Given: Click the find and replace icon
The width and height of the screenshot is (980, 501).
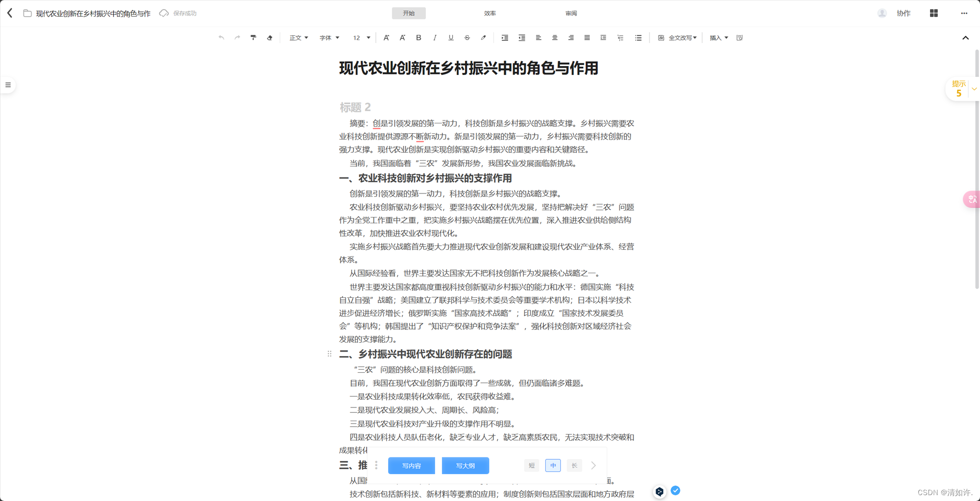Looking at the screenshot, I should [740, 38].
